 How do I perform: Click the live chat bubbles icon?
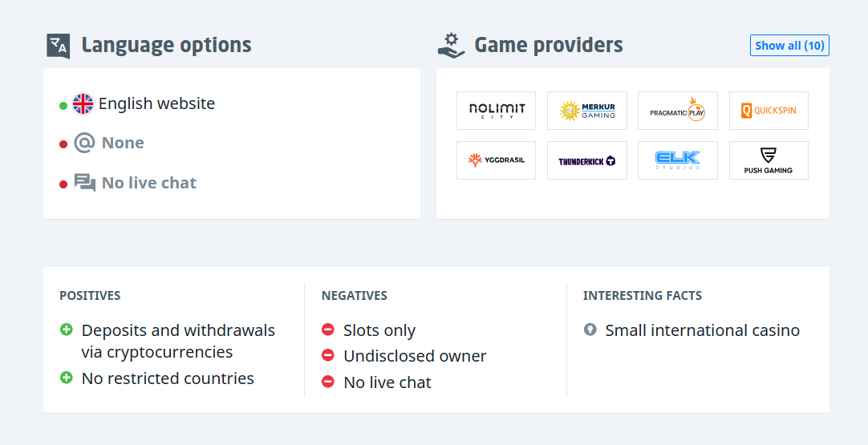(85, 183)
